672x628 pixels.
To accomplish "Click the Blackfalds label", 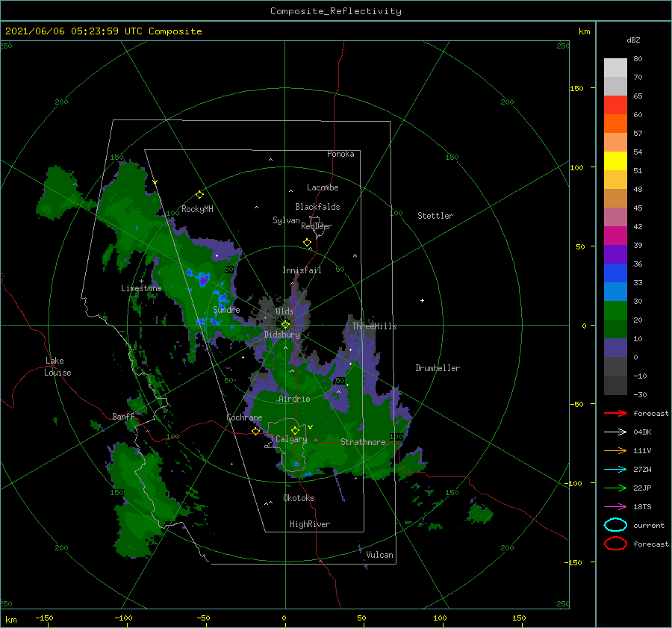I will tap(317, 207).
